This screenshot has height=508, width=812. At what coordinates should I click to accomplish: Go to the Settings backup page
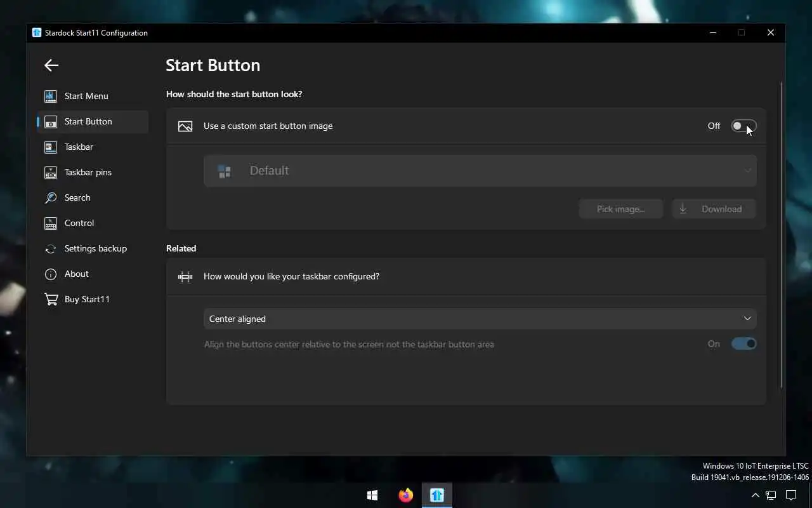coord(96,248)
